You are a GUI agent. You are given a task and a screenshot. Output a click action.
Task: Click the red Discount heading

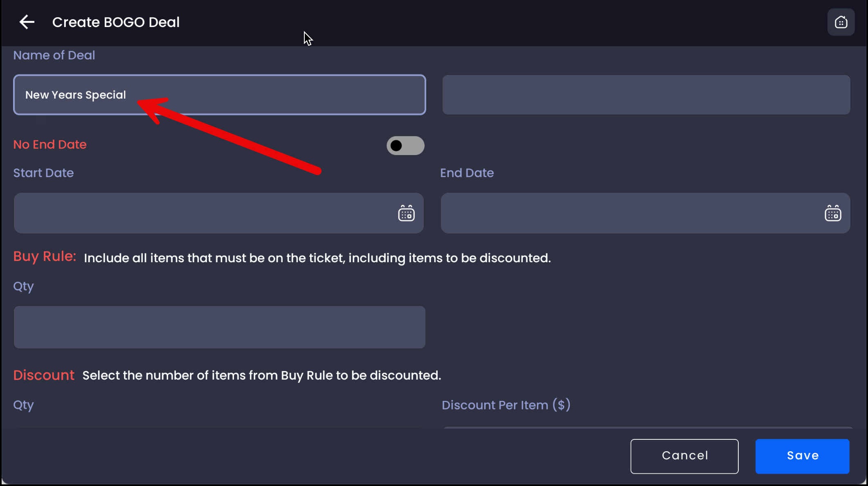44,375
